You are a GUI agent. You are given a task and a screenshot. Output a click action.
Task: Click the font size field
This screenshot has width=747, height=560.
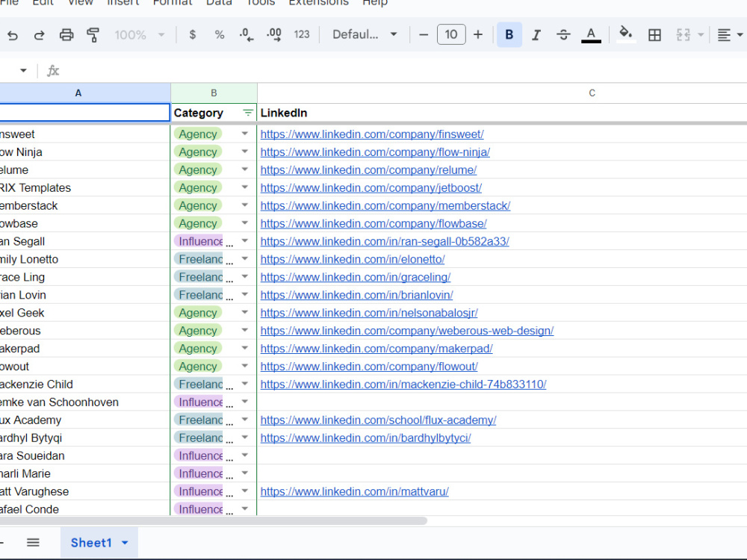pos(451,34)
